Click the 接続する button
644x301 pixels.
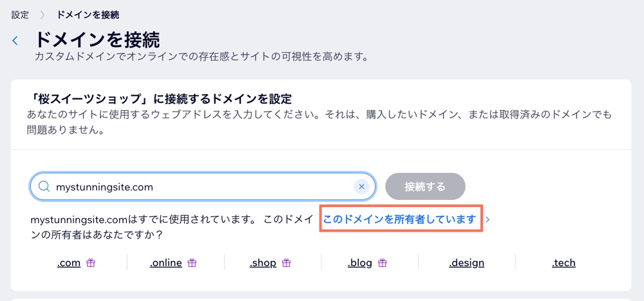(x=425, y=187)
